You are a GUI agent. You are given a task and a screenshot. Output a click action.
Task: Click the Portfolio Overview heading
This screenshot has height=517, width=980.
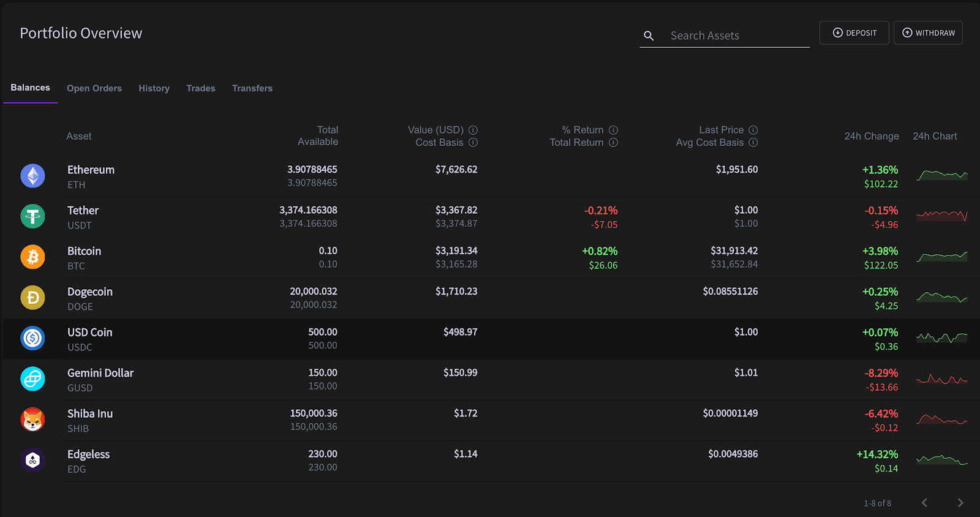click(81, 33)
